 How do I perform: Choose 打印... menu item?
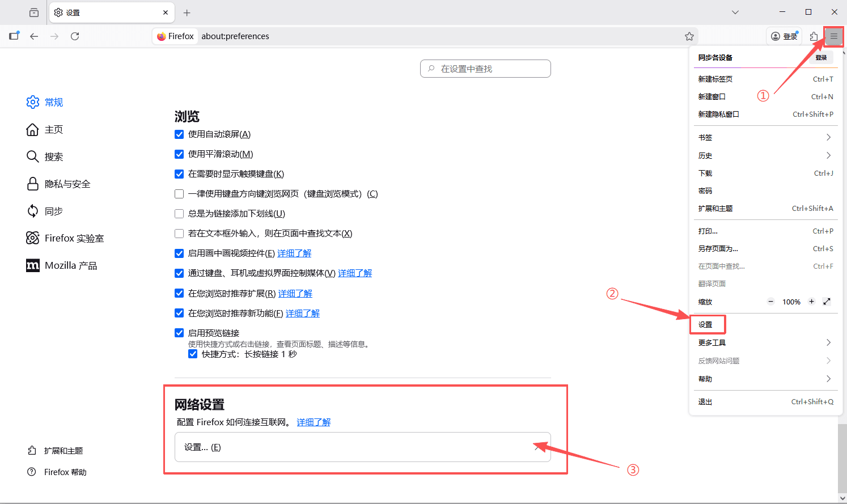click(765, 231)
